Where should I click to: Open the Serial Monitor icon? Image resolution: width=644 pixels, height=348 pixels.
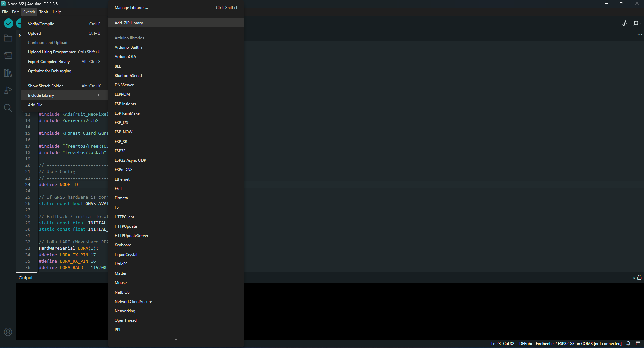pyautogui.click(x=636, y=23)
